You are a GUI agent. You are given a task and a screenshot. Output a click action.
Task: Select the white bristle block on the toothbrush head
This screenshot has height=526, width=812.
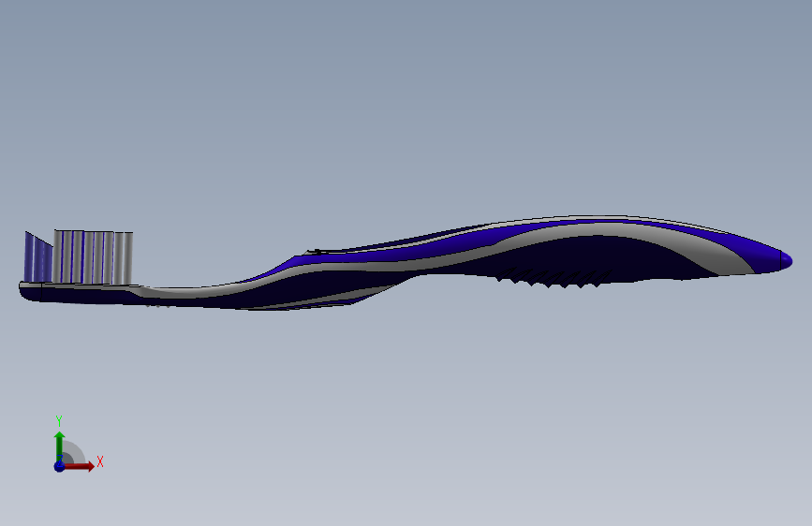click(94, 257)
